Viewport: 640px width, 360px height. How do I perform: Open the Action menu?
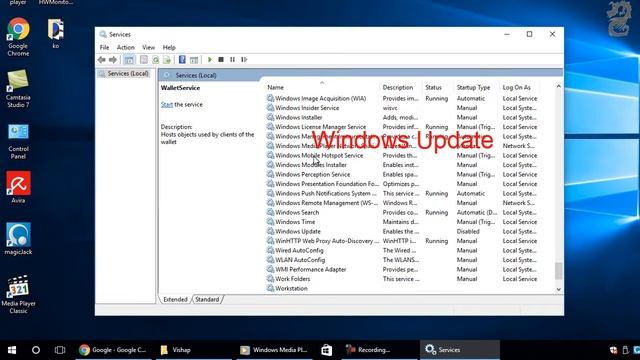click(125, 47)
